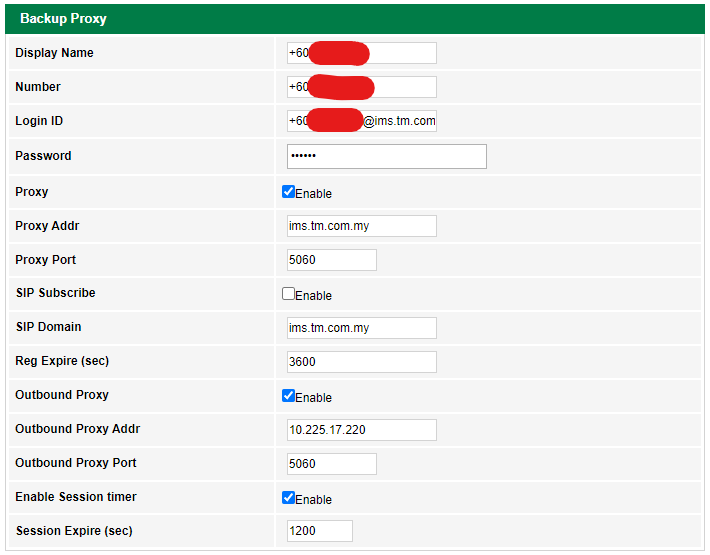710x555 pixels.
Task: Click the SIP Domain input field
Action: click(x=361, y=328)
